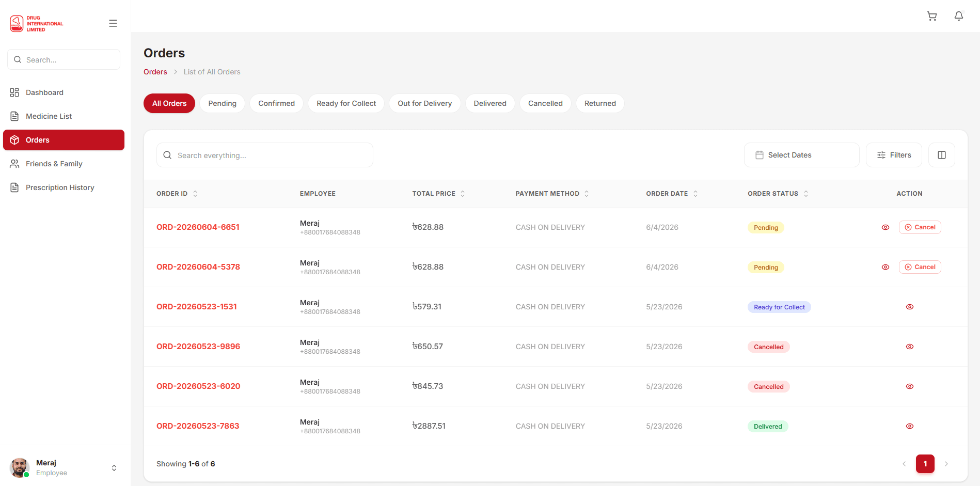This screenshot has width=980, height=486.
Task: Click the Drug International Limited logo
Action: coord(37,23)
